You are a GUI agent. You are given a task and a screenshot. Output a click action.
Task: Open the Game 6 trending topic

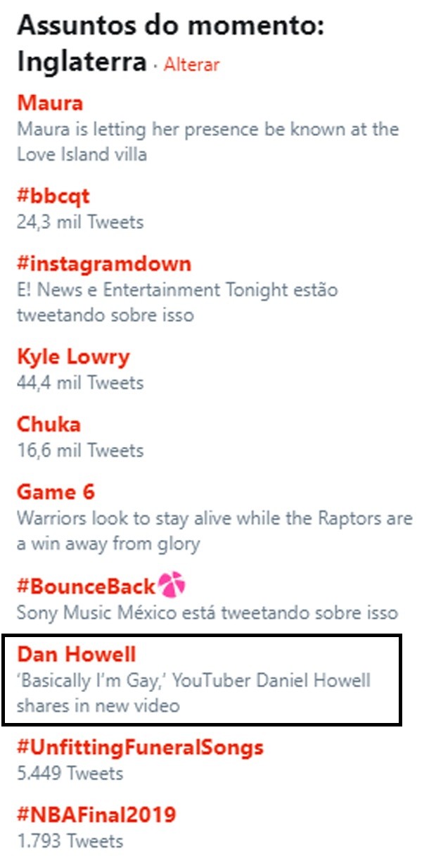click(x=56, y=491)
